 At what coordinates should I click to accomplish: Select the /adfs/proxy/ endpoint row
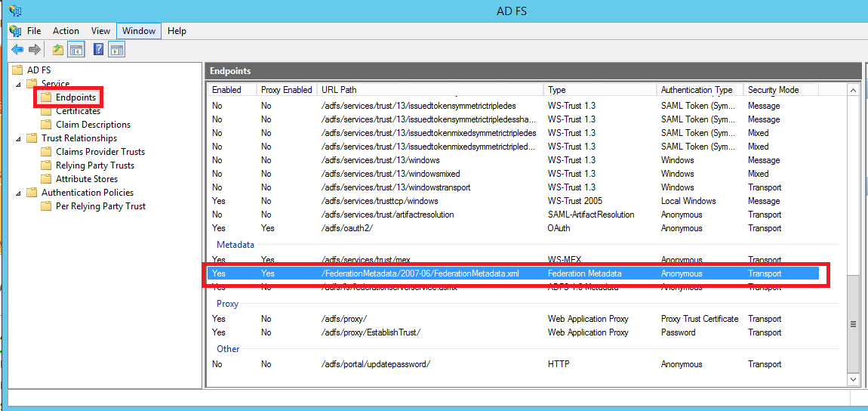513,319
